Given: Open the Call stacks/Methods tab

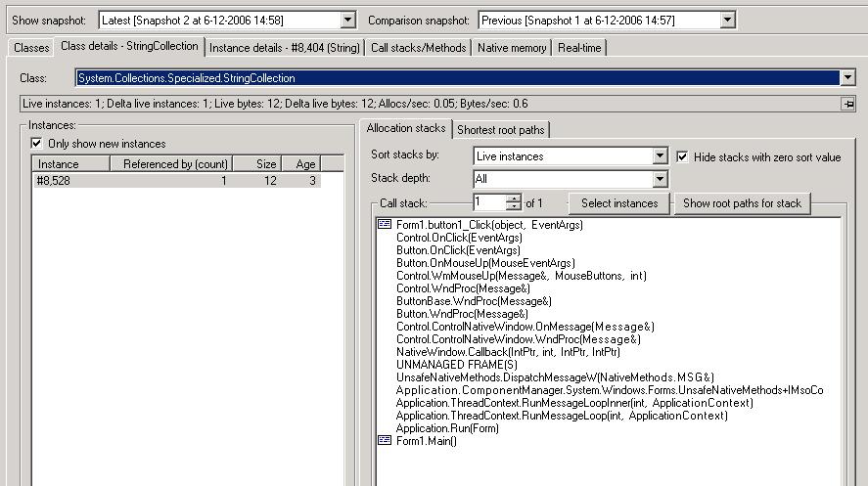Looking at the screenshot, I should point(419,48).
